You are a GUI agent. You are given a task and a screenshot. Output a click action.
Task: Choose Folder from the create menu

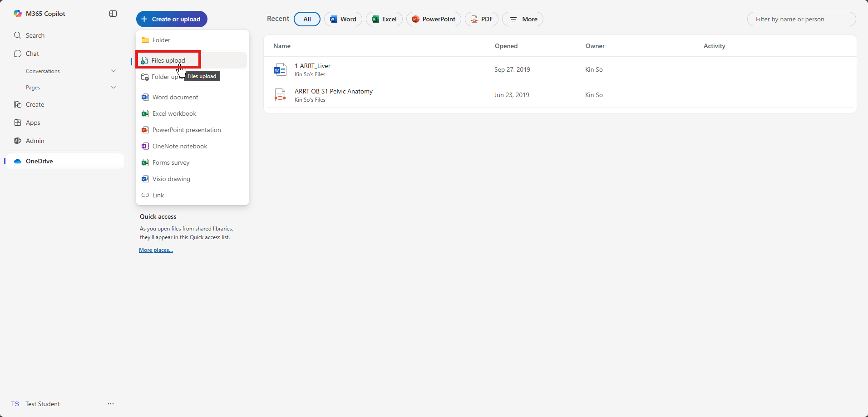coord(192,40)
